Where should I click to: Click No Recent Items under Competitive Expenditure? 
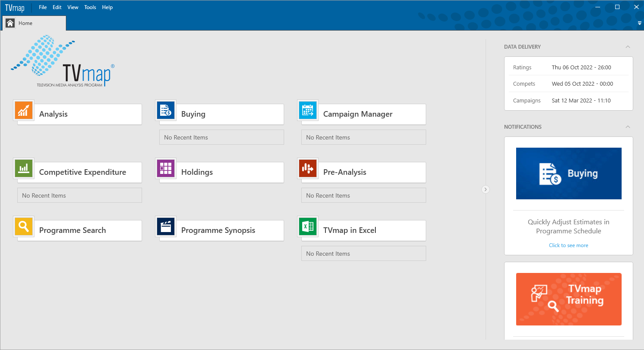tap(80, 195)
